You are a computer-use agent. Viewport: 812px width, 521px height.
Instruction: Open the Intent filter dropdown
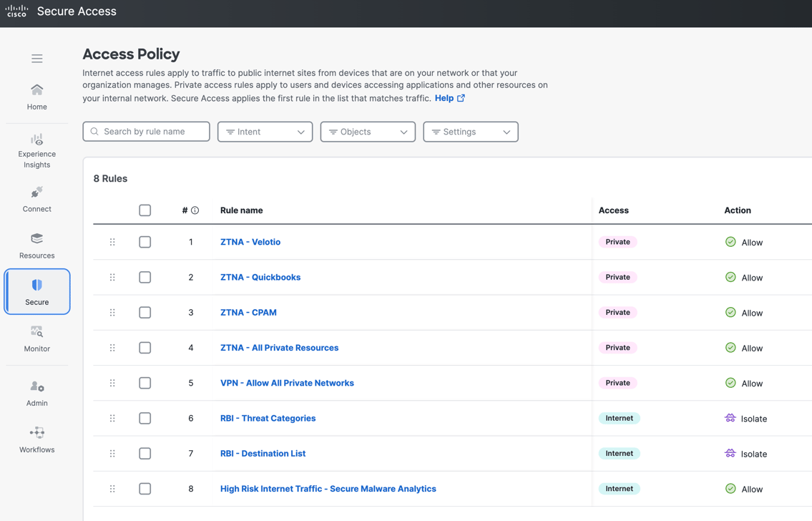(265, 132)
